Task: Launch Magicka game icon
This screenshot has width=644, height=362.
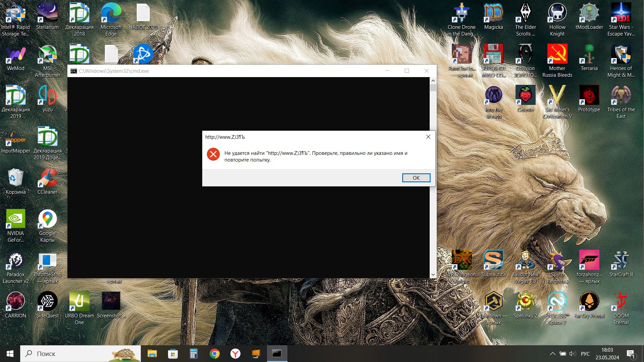Action: 493,17
